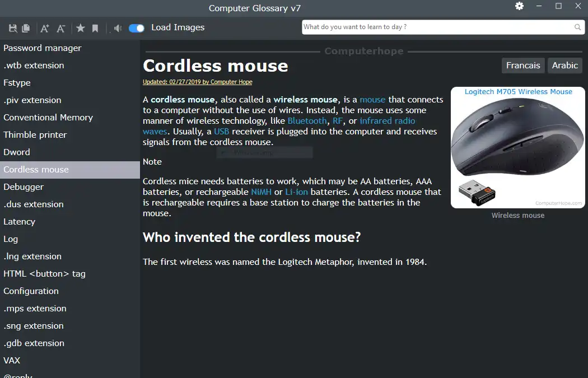Add the article to favorites with star
588x378 pixels.
pos(80,28)
